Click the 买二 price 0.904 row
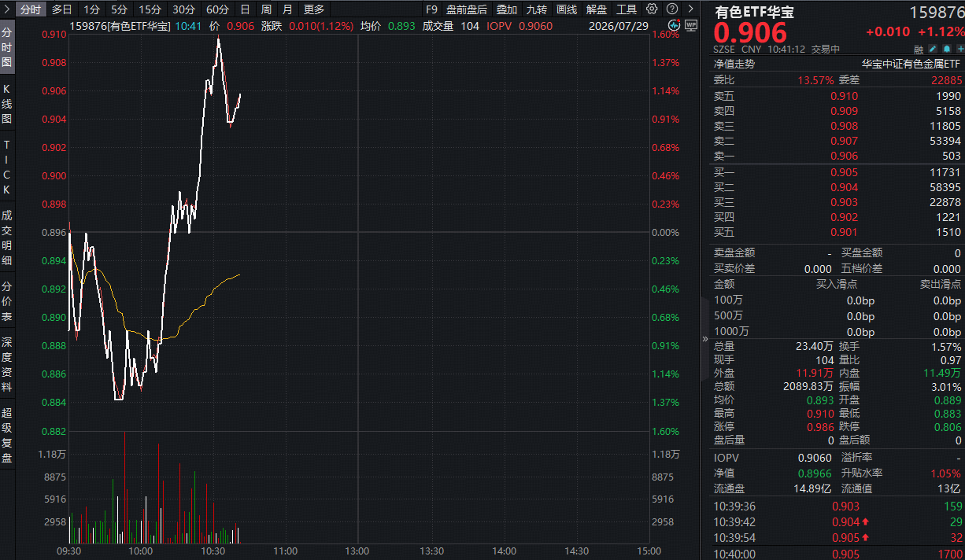 point(837,187)
